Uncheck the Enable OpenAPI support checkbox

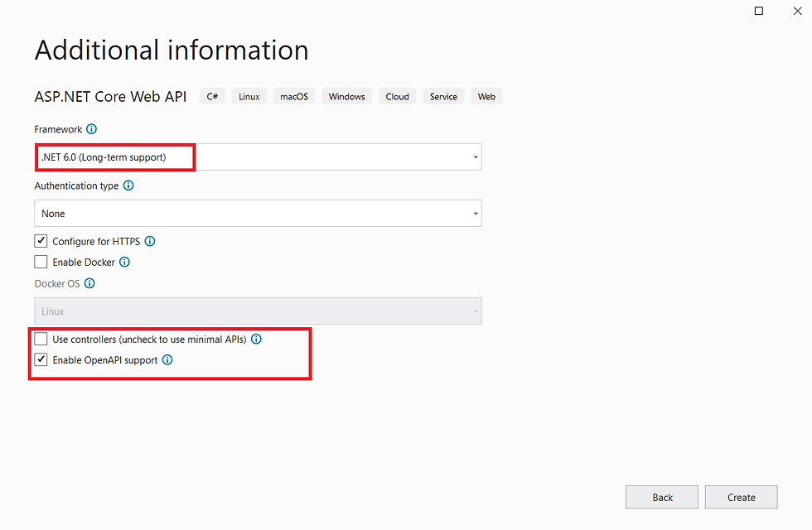click(41, 359)
